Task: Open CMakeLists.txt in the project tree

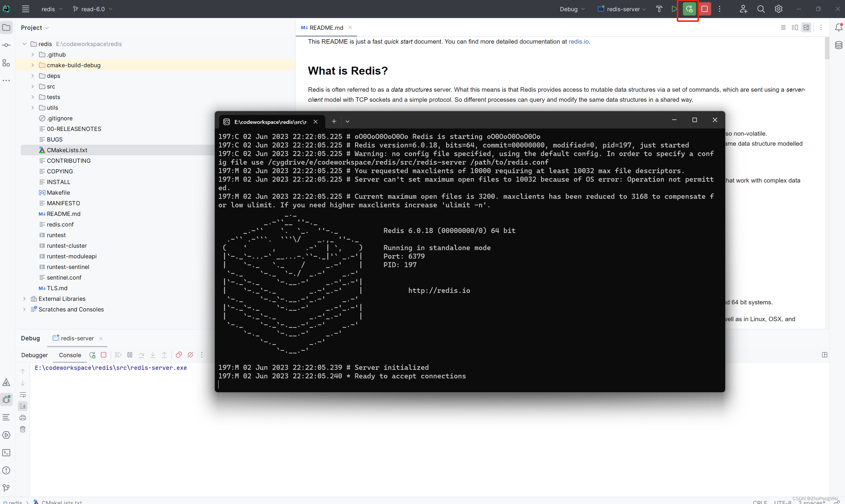Action: [67, 150]
